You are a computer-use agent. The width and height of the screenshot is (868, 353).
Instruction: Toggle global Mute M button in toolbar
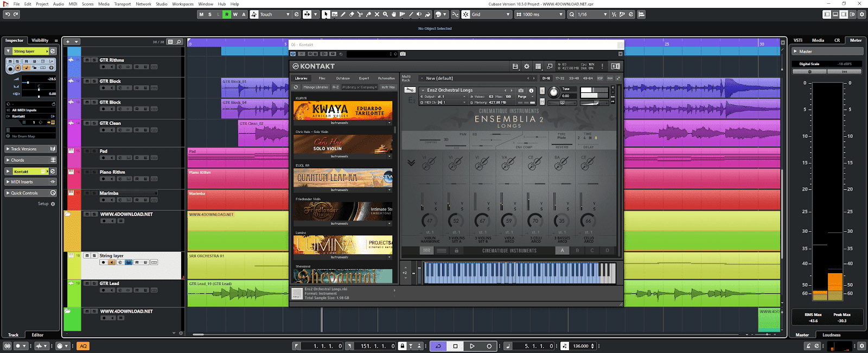201,15
